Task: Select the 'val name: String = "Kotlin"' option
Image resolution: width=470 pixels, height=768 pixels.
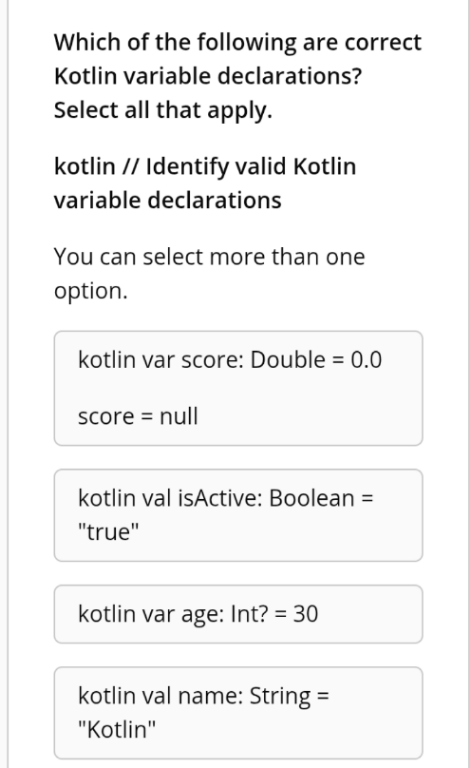Action: click(238, 713)
